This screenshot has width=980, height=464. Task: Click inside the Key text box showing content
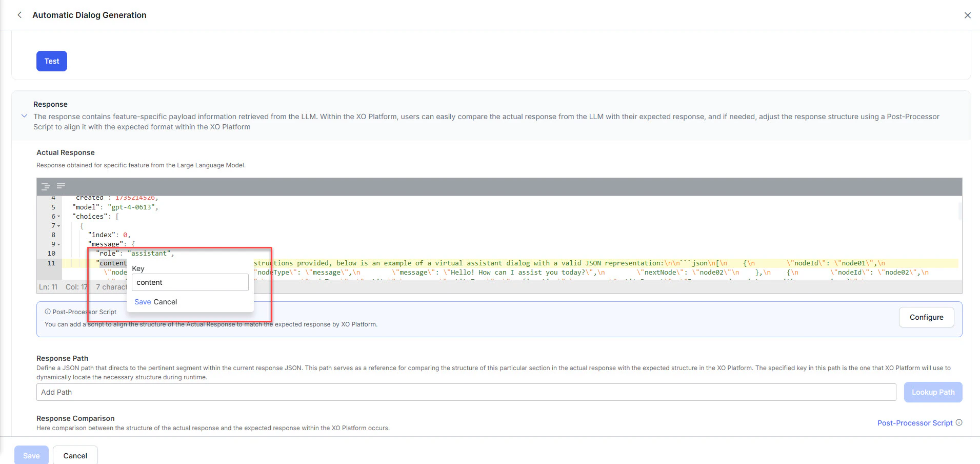(190, 282)
